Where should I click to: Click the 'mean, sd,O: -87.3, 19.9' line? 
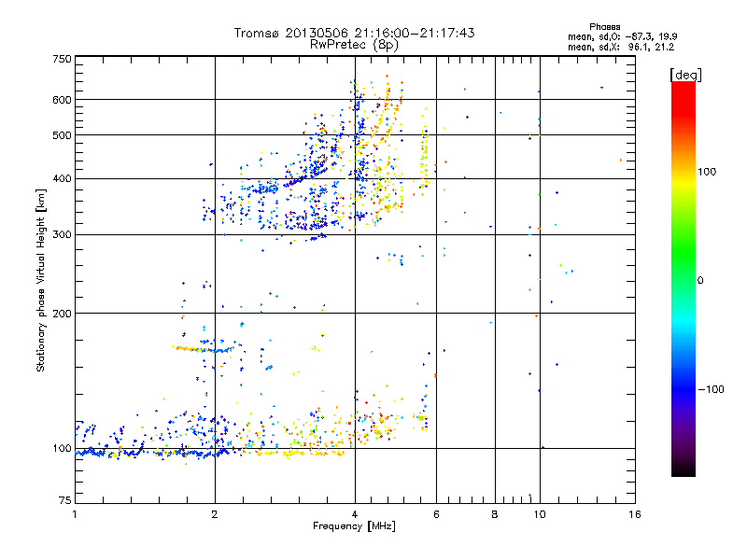pyautogui.click(x=622, y=36)
